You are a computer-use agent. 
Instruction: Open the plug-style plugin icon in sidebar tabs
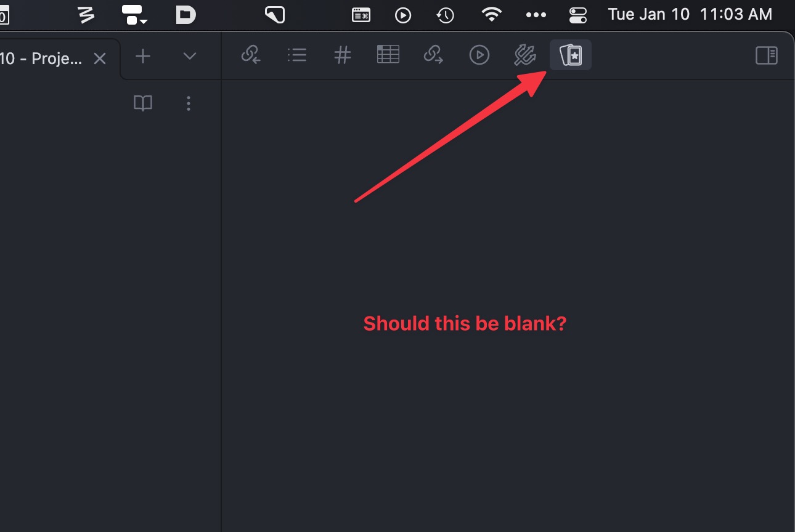525,55
